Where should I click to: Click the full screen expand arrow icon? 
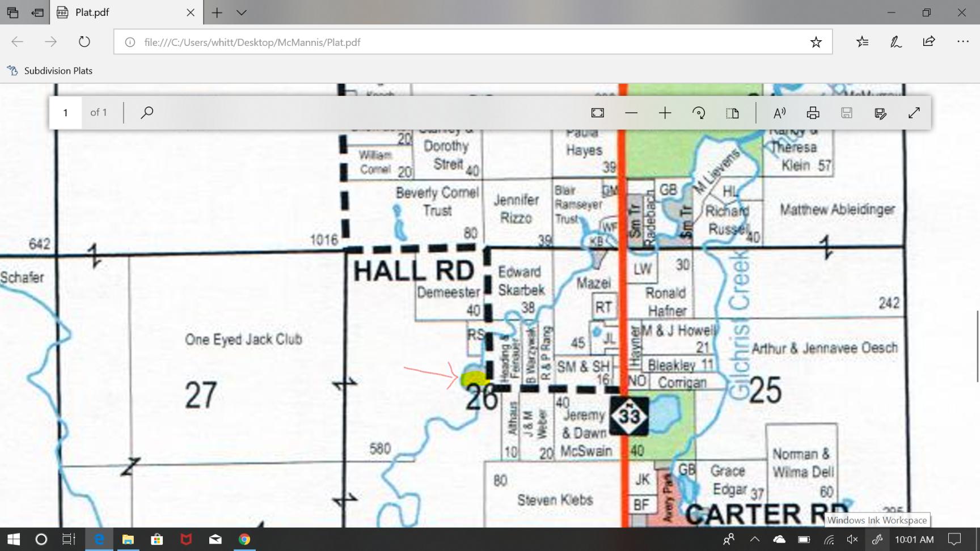pyautogui.click(x=914, y=113)
